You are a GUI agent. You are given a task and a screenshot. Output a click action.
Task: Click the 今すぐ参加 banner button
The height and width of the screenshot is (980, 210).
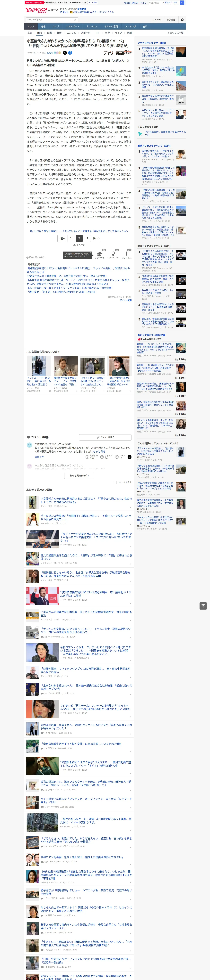(93, 3)
